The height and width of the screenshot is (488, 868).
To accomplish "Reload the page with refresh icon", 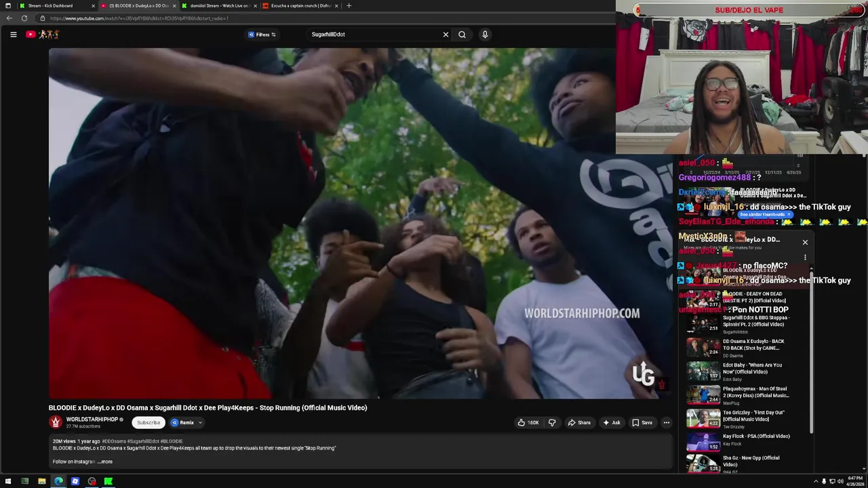I will [24, 18].
